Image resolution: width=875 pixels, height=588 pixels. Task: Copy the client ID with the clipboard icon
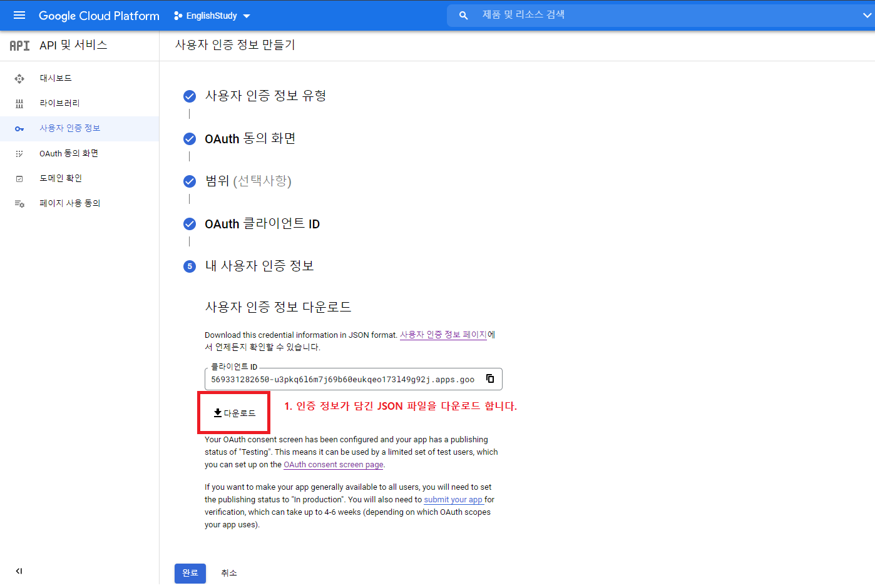[490, 378]
